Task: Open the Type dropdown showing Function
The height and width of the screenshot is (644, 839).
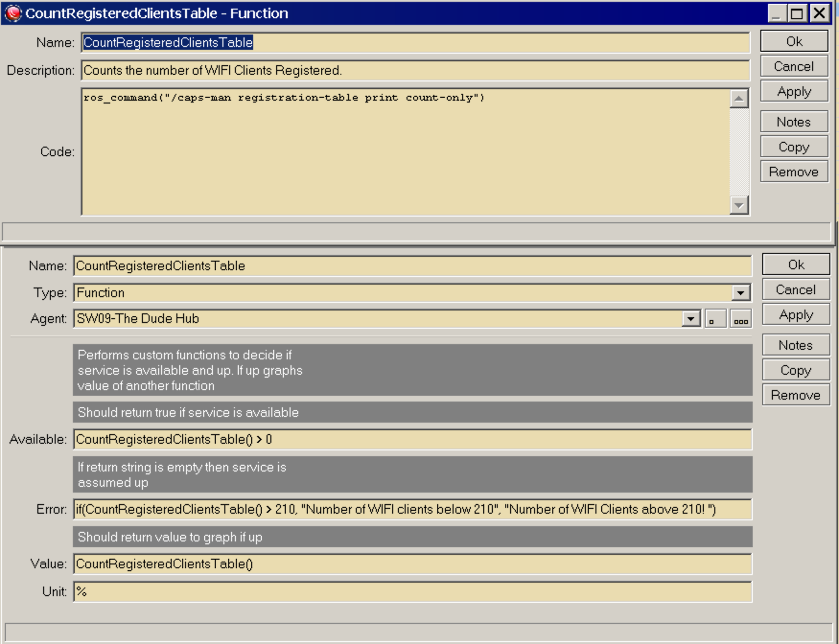Action: point(741,293)
